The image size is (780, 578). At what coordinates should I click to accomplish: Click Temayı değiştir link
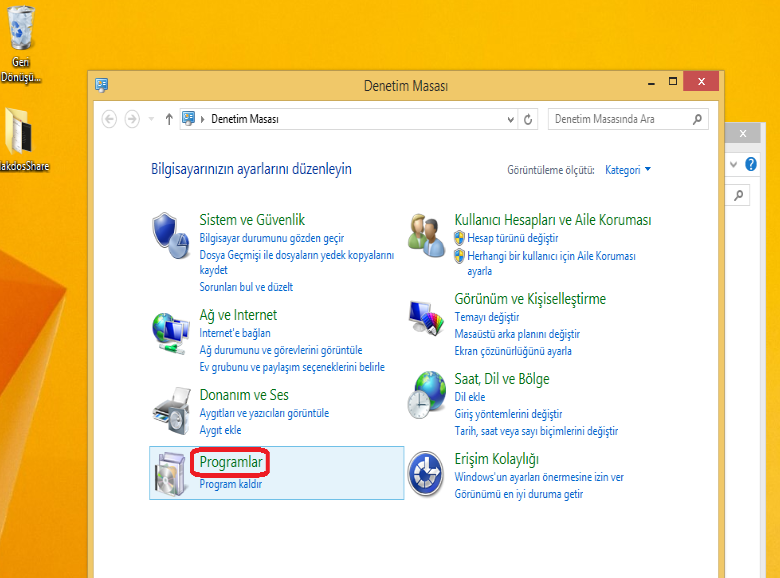(487, 317)
